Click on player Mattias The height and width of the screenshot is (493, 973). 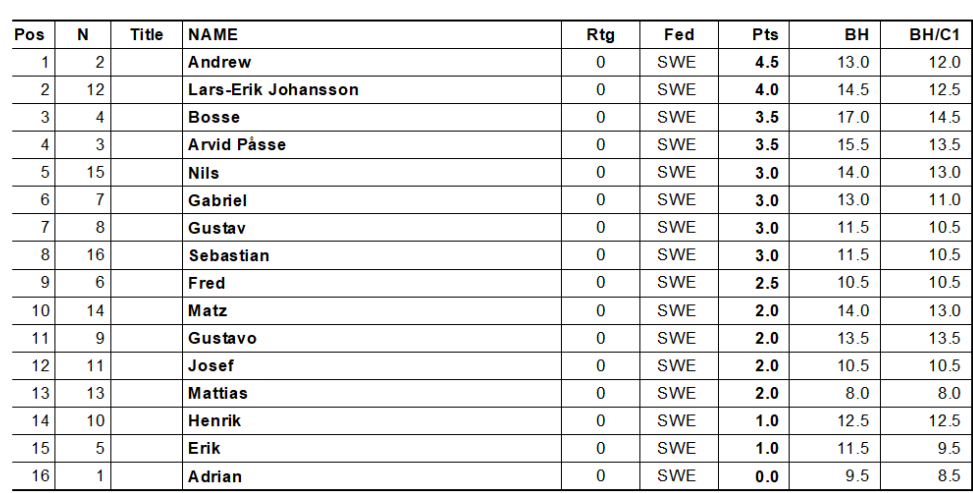click(219, 394)
